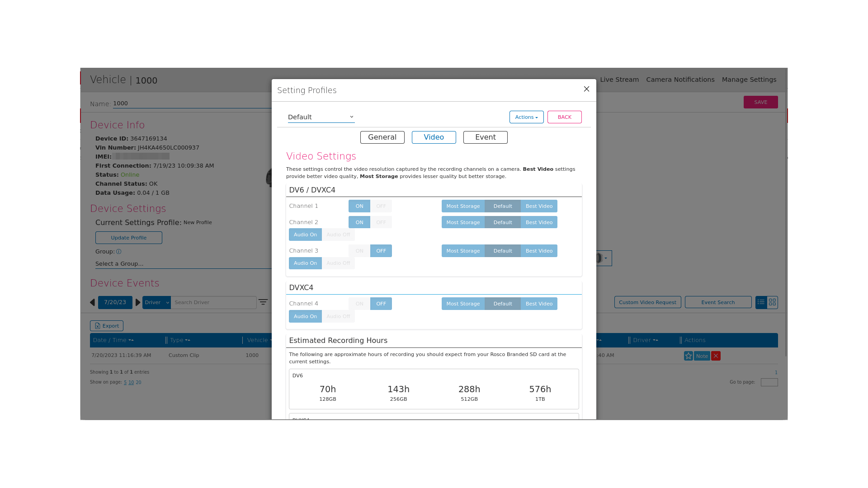
Task: Expand the Actions dropdown in Setting Profiles
Action: pyautogui.click(x=526, y=117)
